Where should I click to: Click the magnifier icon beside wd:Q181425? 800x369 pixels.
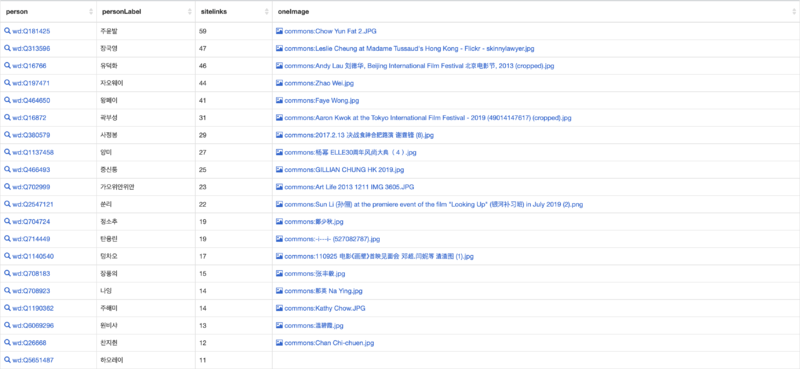coord(7,31)
